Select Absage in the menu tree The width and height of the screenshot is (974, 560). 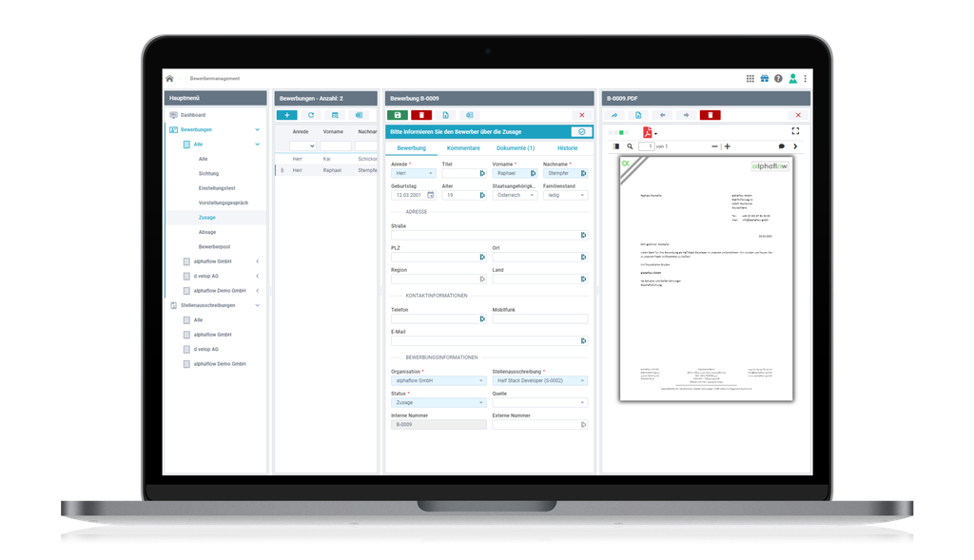click(x=207, y=232)
